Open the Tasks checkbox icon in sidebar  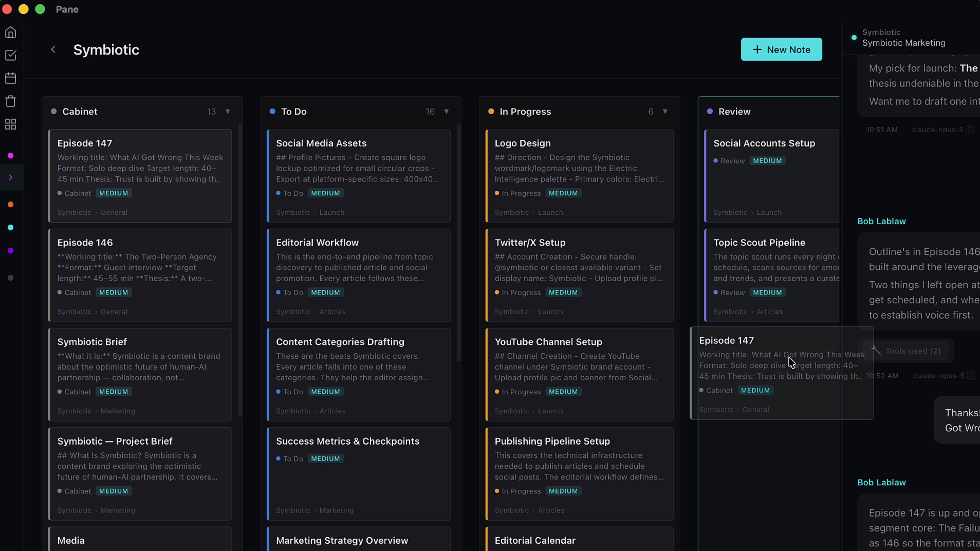pyautogui.click(x=11, y=55)
